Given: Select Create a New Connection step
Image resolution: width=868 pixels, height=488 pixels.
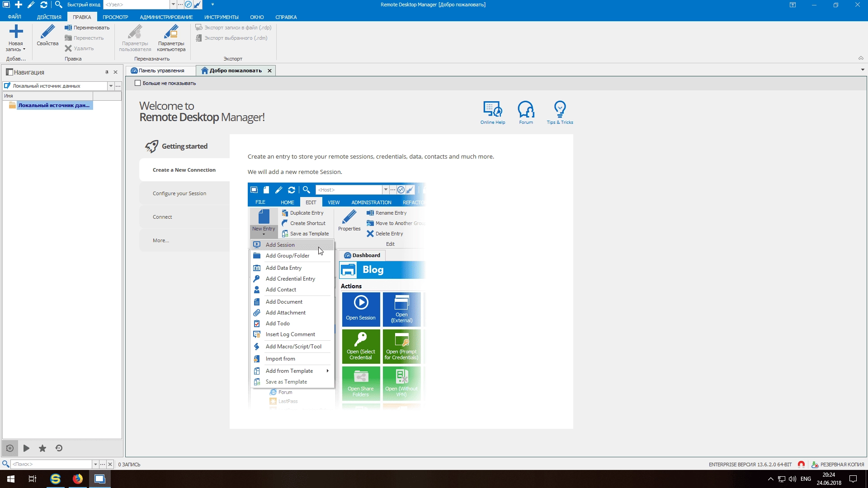Looking at the screenshot, I should click(184, 170).
